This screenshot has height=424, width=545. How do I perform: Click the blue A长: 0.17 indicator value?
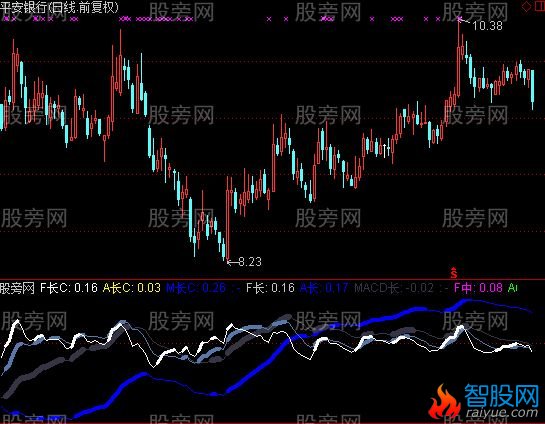[324, 288]
